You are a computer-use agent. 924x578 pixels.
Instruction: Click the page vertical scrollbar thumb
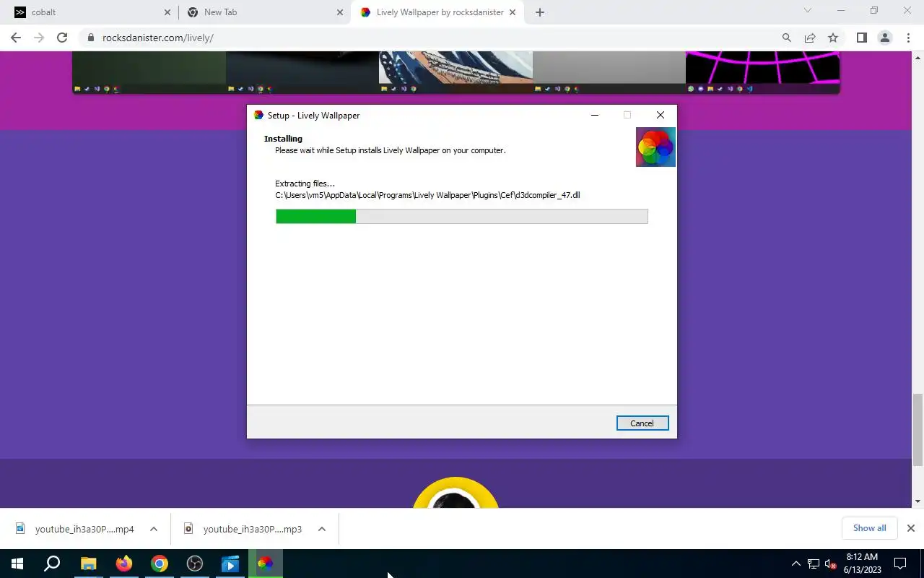pyautogui.click(x=918, y=430)
